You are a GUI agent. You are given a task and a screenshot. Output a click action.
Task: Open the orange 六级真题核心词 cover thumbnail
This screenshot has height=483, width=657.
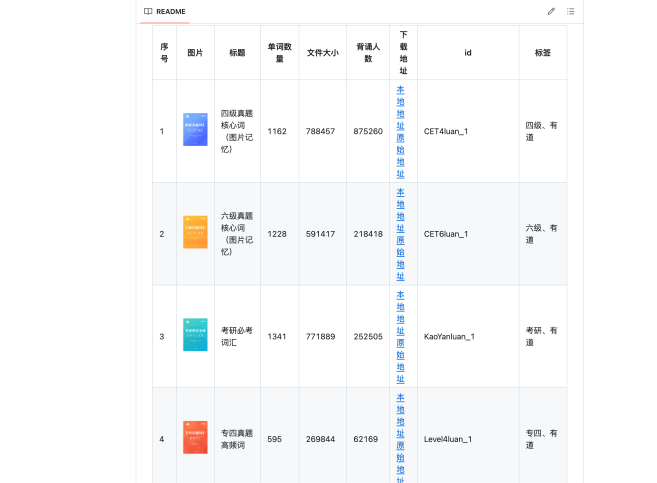[x=195, y=233]
